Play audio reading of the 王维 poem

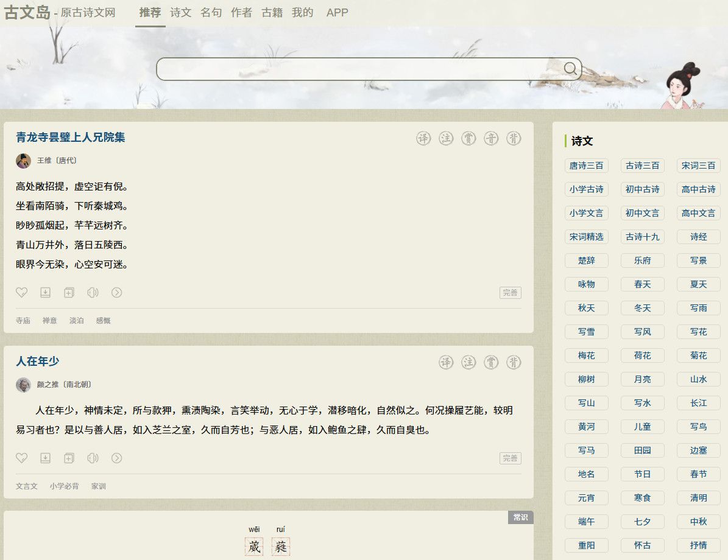[x=93, y=293]
